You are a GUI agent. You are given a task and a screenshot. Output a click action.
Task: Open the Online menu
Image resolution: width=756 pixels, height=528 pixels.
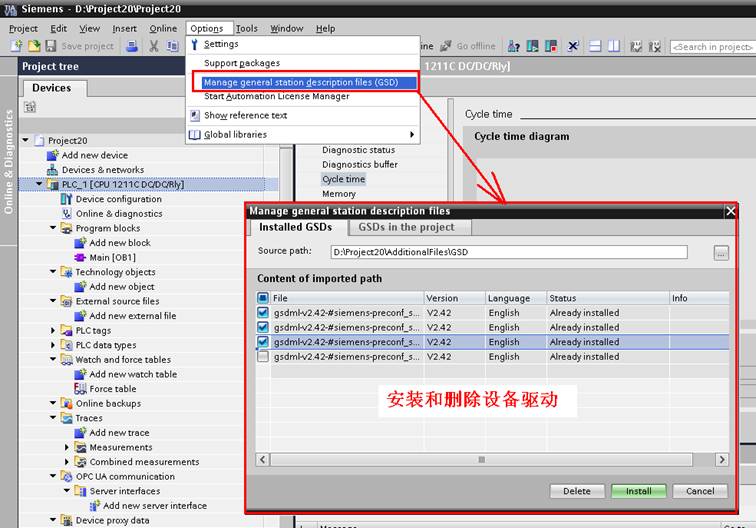163,28
